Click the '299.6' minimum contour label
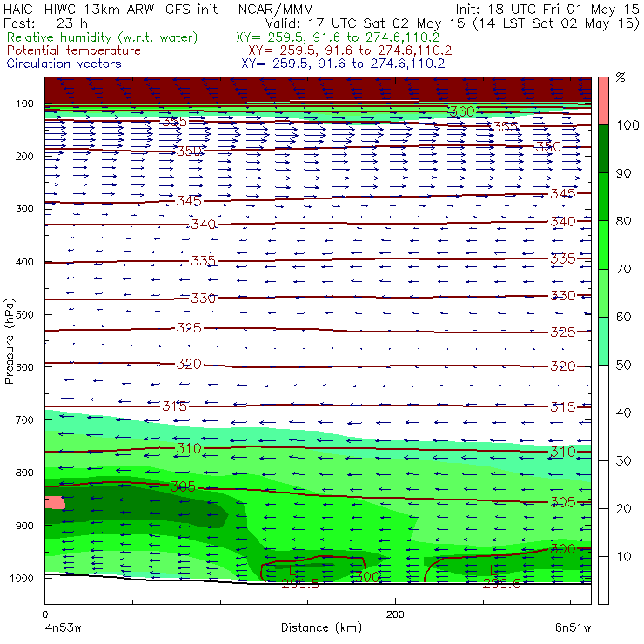Screen dimensions: 644x644 501,585
